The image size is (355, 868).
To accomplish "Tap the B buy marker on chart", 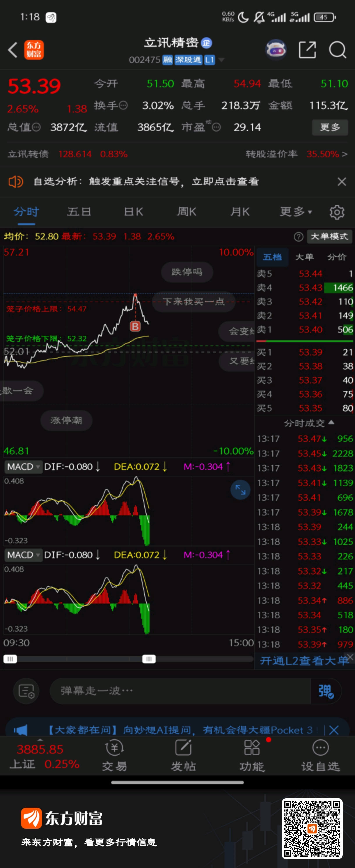I will (x=135, y=326).
